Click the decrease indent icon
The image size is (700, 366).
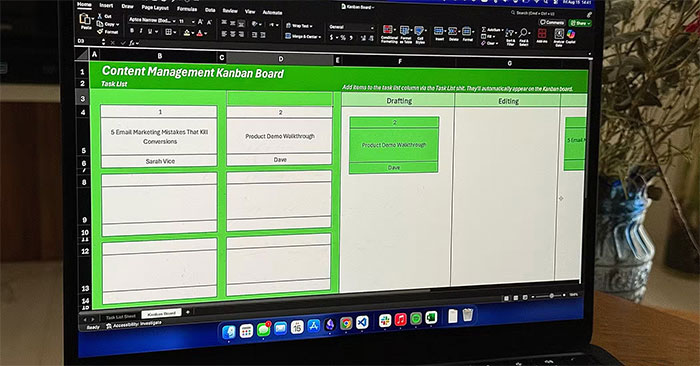click(254, 35)
